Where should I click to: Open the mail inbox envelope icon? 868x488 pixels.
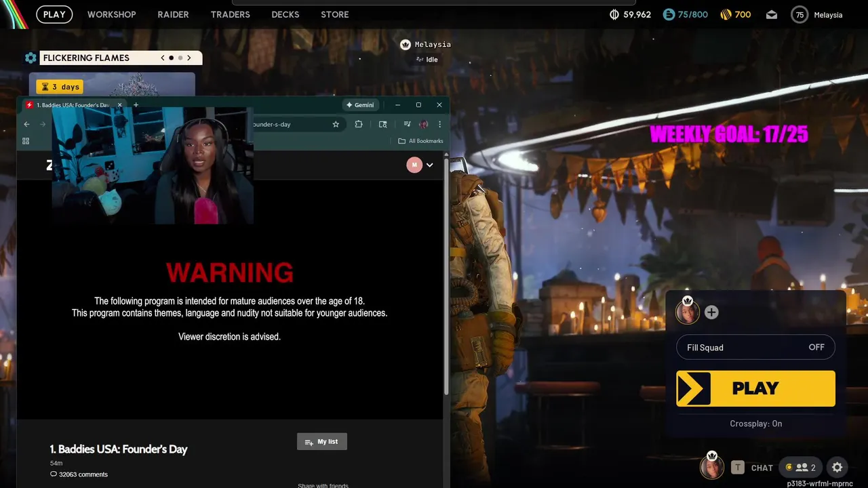tap(772, 15)
